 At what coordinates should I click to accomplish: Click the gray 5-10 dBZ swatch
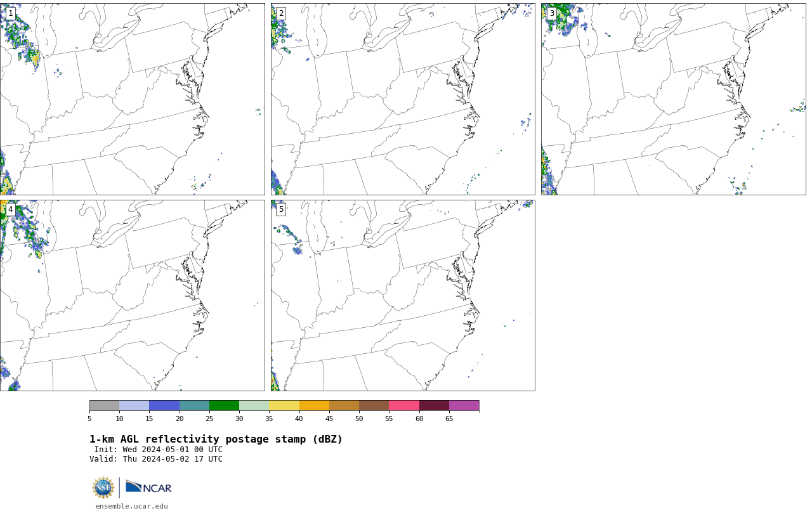pos(104,406)
